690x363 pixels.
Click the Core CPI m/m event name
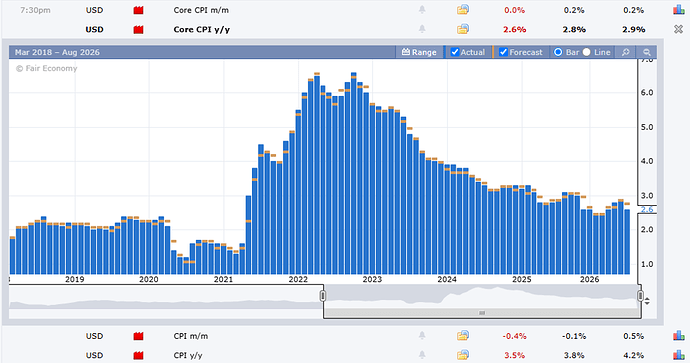201,10
